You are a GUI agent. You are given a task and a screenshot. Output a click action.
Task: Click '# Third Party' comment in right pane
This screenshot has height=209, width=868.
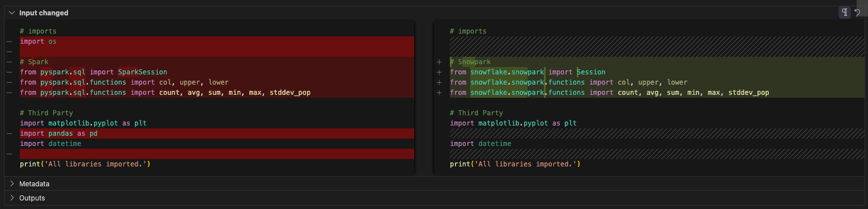click(476, 113)
